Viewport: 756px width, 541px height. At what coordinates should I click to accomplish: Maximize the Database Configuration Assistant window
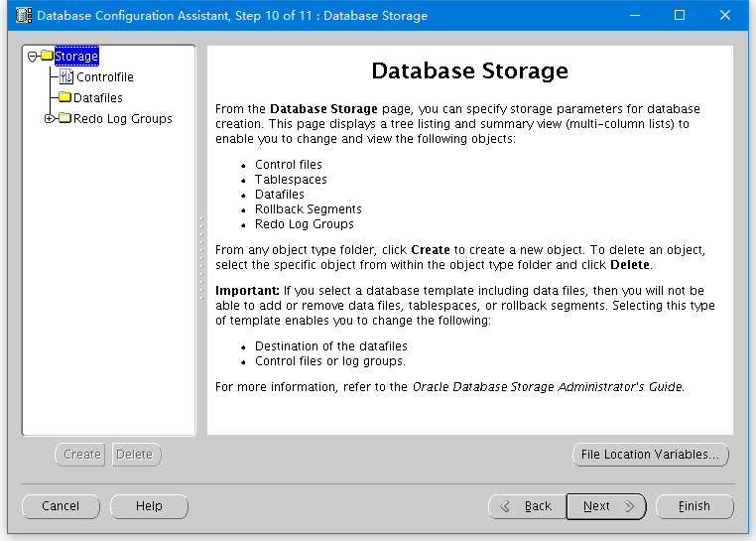coord(679,16)
